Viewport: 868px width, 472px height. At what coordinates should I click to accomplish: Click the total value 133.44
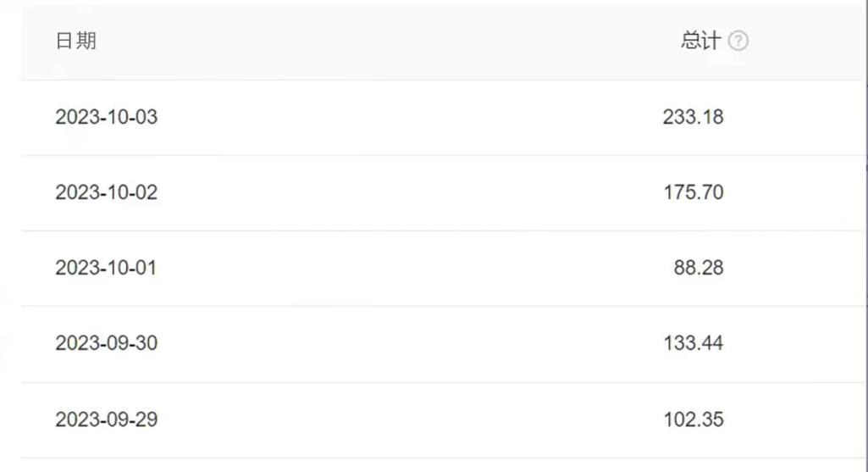click(694, 343)
